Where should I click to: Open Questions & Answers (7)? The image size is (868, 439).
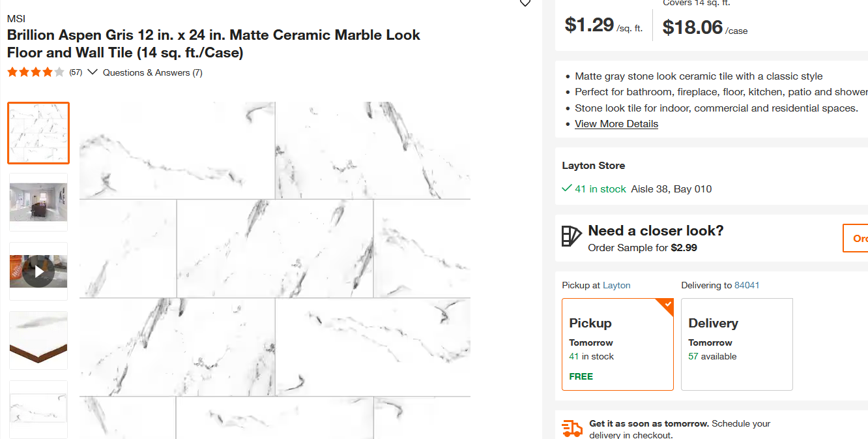[154, 72]
